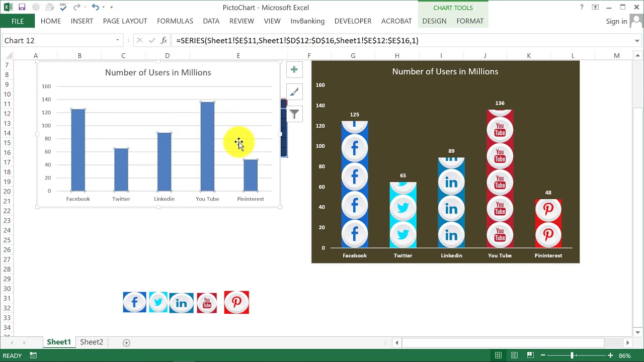Expand the formula bar chevron
Viewport: 644px width, 362px height.
(637, 40)
